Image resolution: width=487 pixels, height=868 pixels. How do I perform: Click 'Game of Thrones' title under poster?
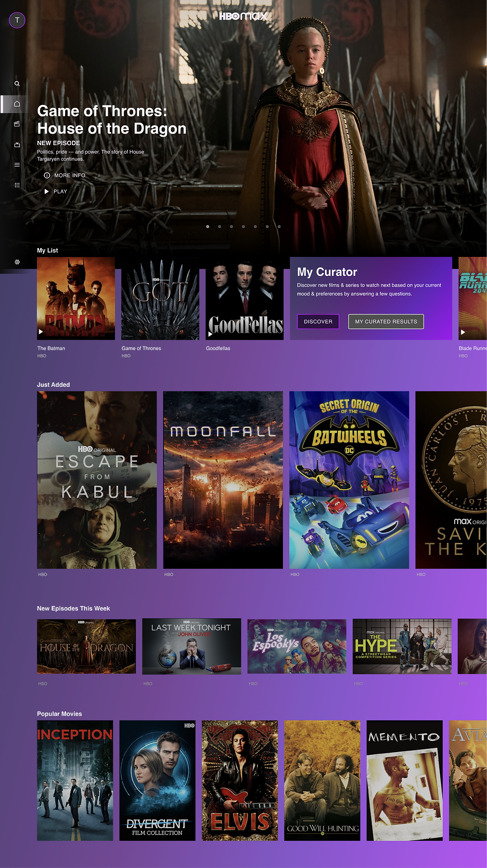[x=142, y=348]
